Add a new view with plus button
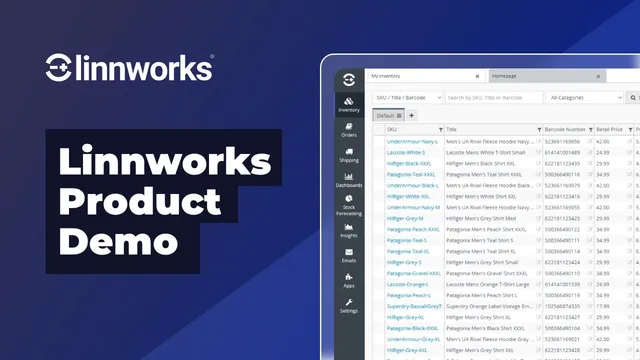This screenshot has height=360, width=640. point(411,116)
